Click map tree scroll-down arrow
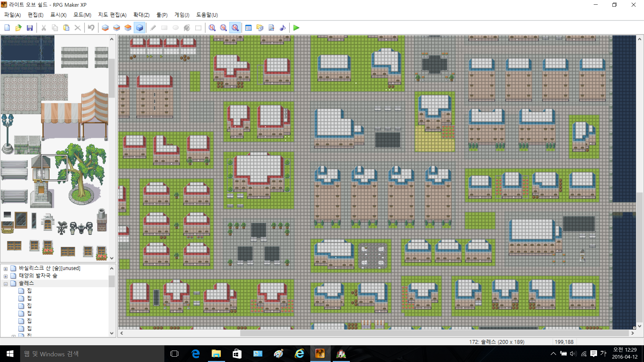Image resolution: width=644 pixels, height=362 pixels. pos(112,333)
